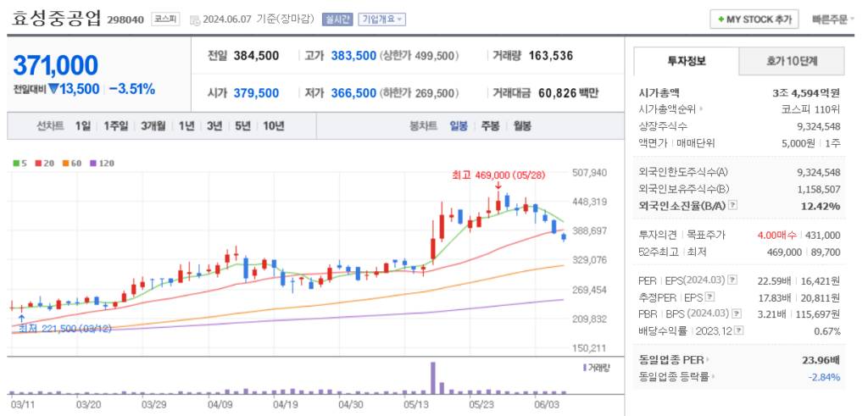
Task: Click the stock code 298040
Action: (125, 20)
